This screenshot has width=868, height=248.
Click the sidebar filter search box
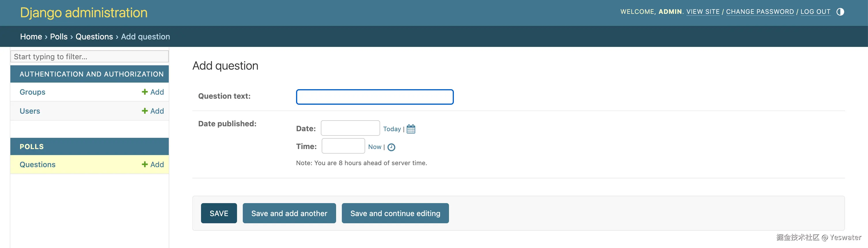pos(89,56)
